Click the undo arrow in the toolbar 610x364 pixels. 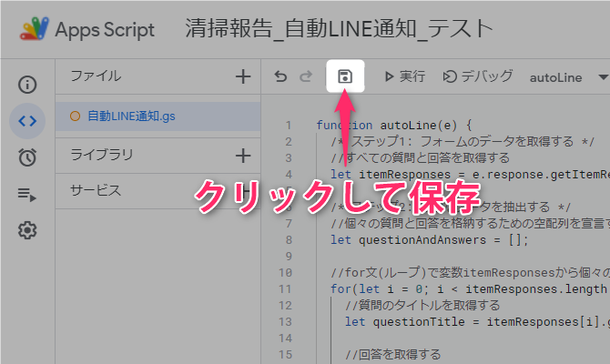pos(280,76)
